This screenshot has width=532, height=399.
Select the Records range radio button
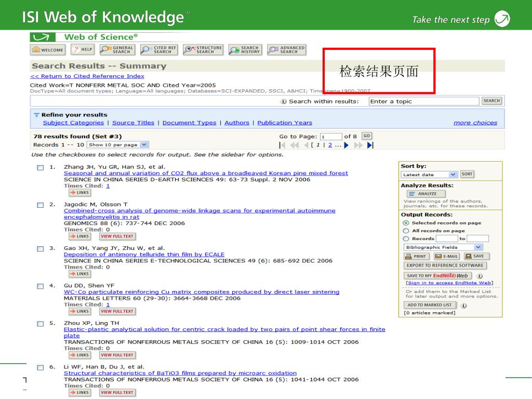click(406, 238)
